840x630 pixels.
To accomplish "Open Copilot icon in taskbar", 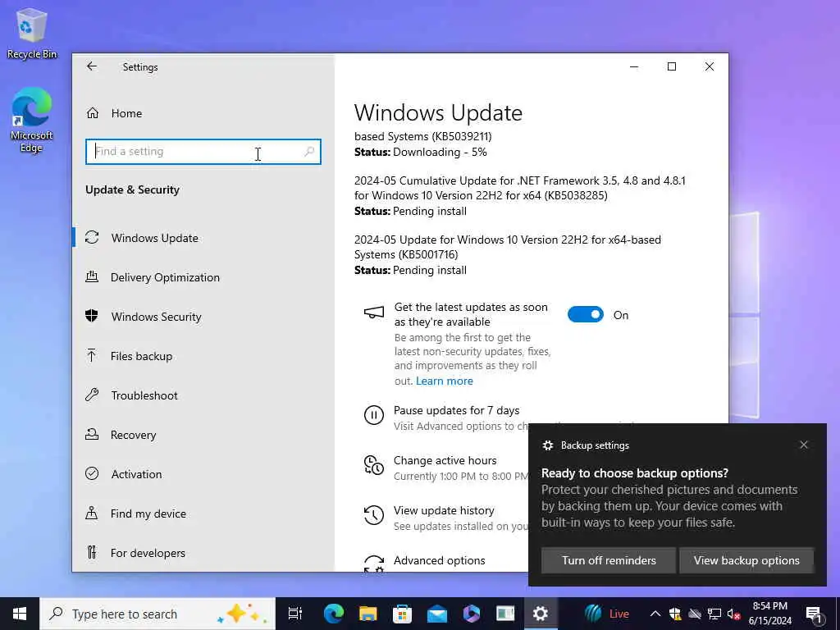I will [x=472, y=614].
